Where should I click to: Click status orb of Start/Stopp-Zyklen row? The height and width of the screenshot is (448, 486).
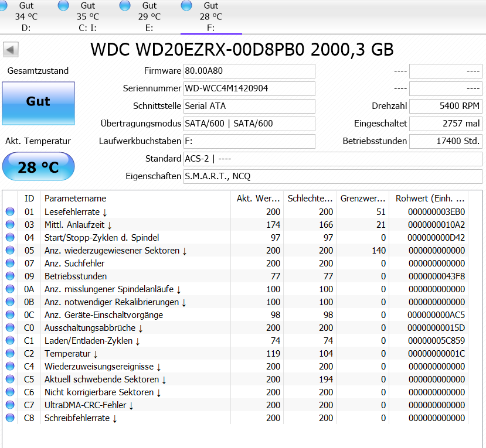pos(10,237)
